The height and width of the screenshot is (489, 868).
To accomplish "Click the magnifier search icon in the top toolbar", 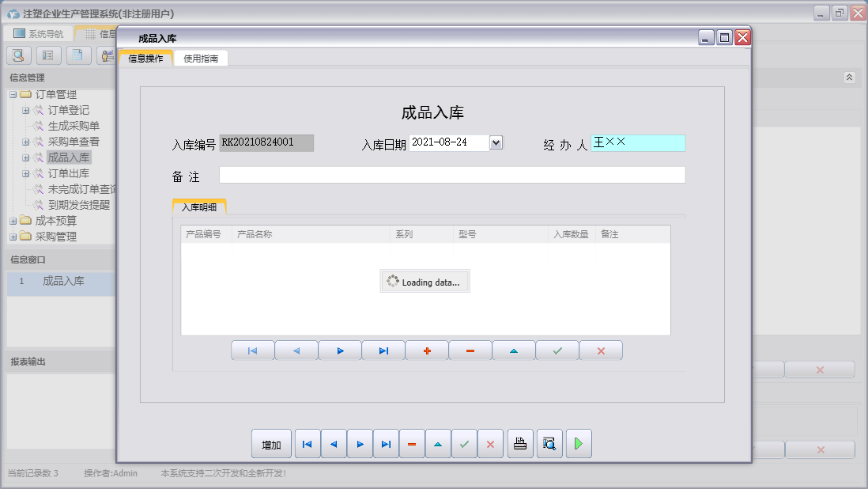I will pos(17,55).
